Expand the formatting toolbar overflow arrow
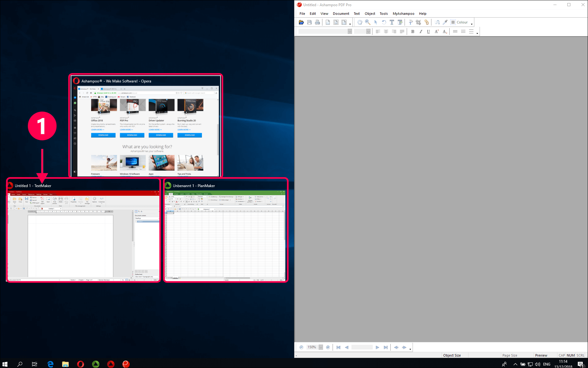The image size is (588, 368). 477,33
